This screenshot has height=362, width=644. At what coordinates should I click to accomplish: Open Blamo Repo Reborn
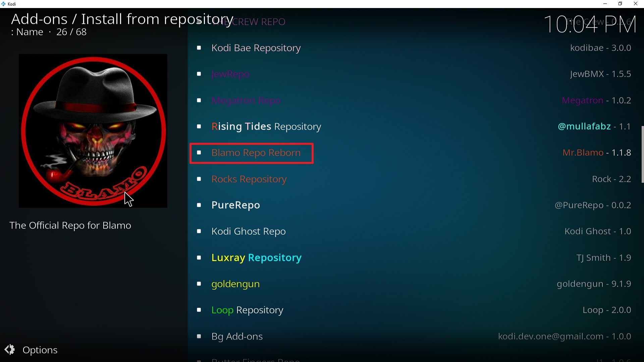[416, 153]
